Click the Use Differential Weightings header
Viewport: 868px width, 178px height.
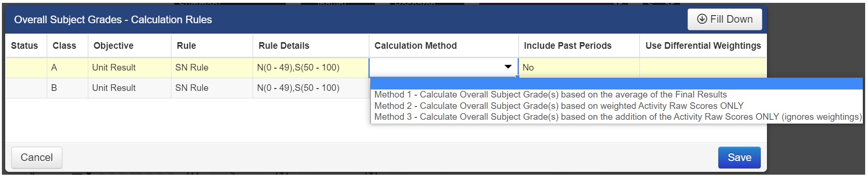(x=703, y=46)
